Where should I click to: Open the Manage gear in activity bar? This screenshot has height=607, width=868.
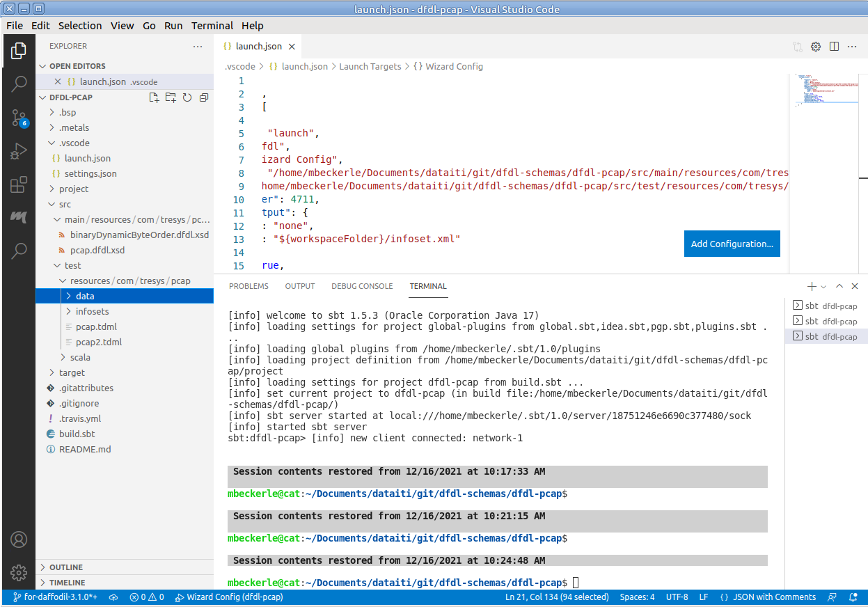click(x=19, y=573)
